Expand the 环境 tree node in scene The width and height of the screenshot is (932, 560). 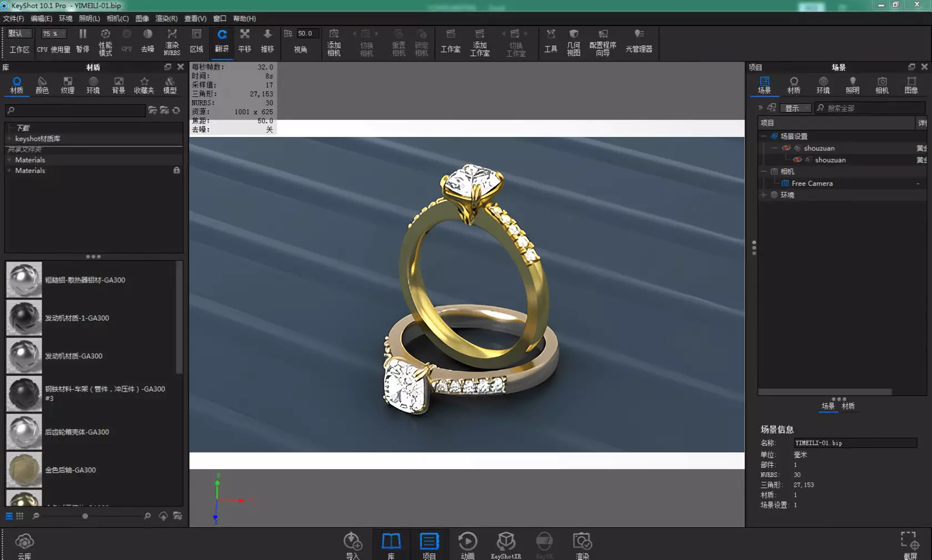click(x=764, y=195)
